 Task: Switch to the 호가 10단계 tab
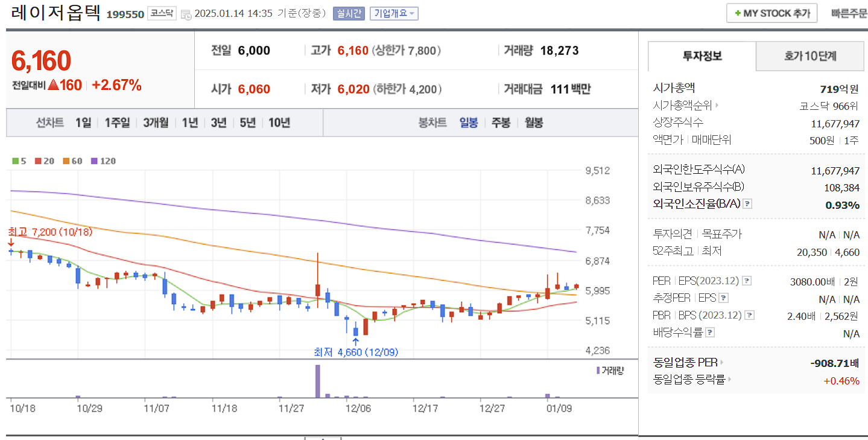(x=809, y=56)
